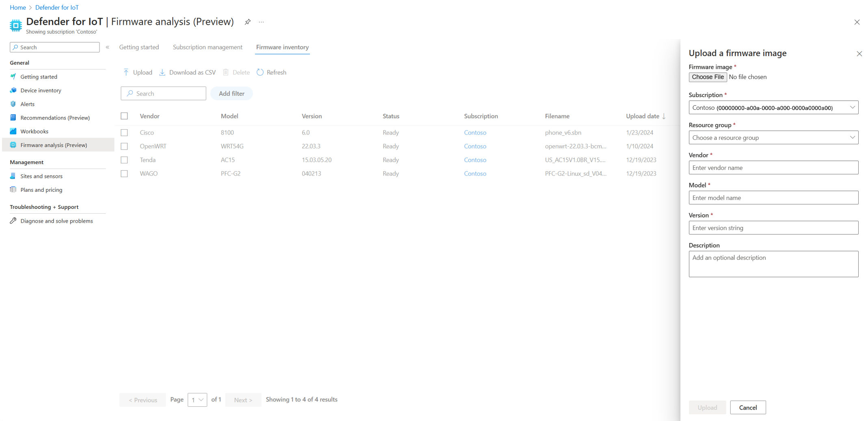Cancel the firmware upload

pos(748,408)
